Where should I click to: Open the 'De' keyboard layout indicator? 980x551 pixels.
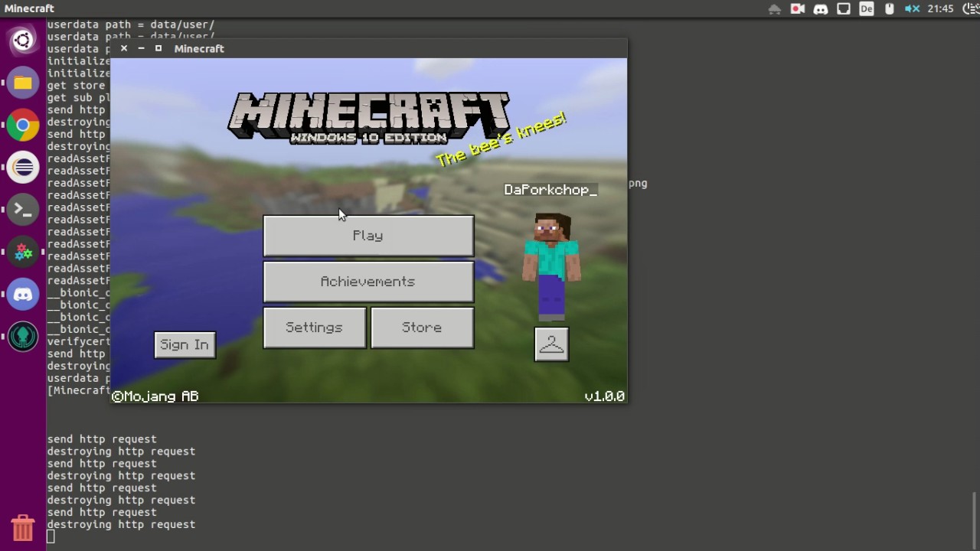pos(867,9)
